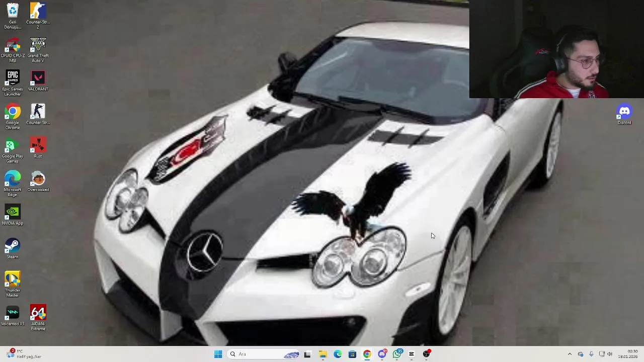Viewport: 644px width, 362px height.
Task: Select the Discord desktop shortcut
Action: point(624,114)
